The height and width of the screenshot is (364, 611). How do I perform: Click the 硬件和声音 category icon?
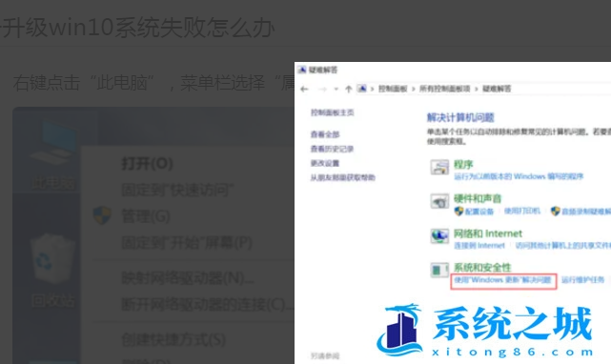439,201
